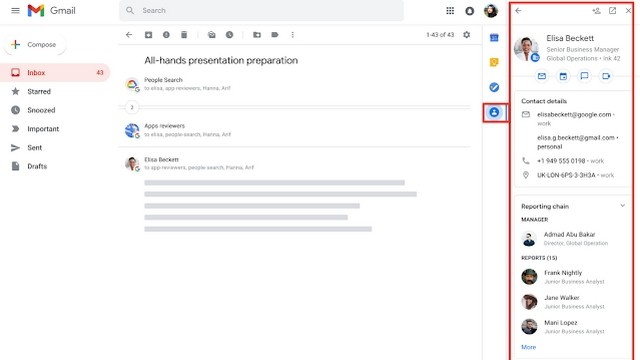Open the account profile avatar
This screenshot has width=640, height=360.
(x=491, y=11)
